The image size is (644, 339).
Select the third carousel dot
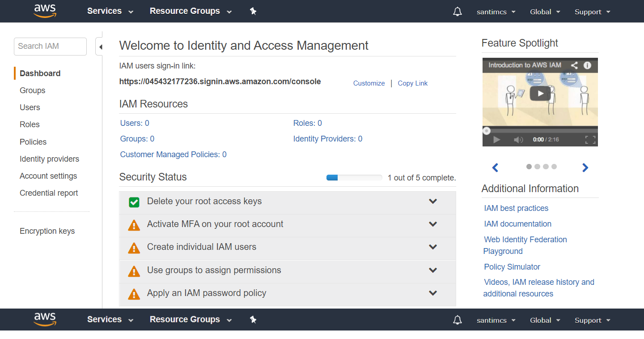(546, 167)
